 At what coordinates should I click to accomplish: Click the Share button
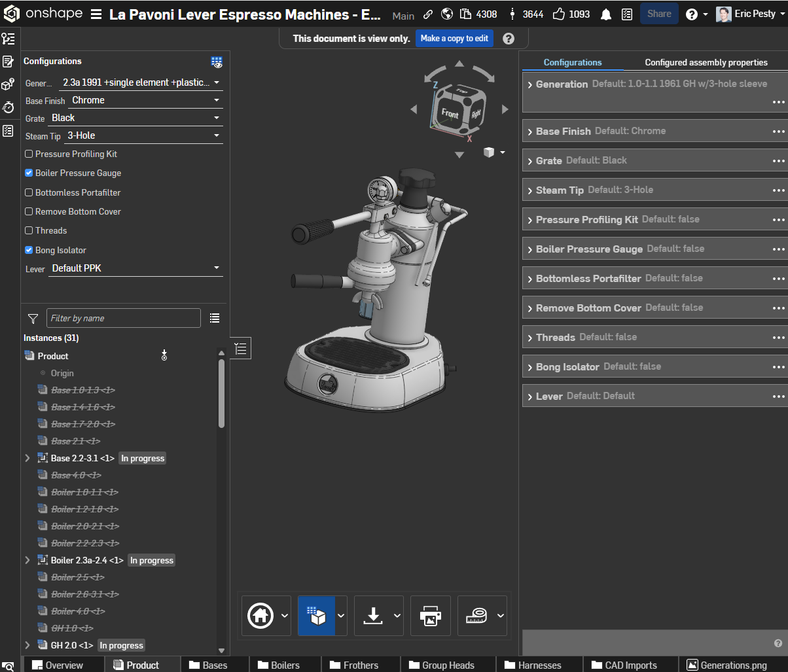point(658,14)
